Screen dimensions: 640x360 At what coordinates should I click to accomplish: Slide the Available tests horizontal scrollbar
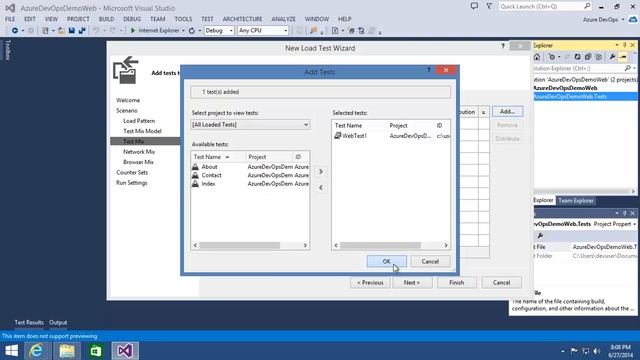click(240, 245)
